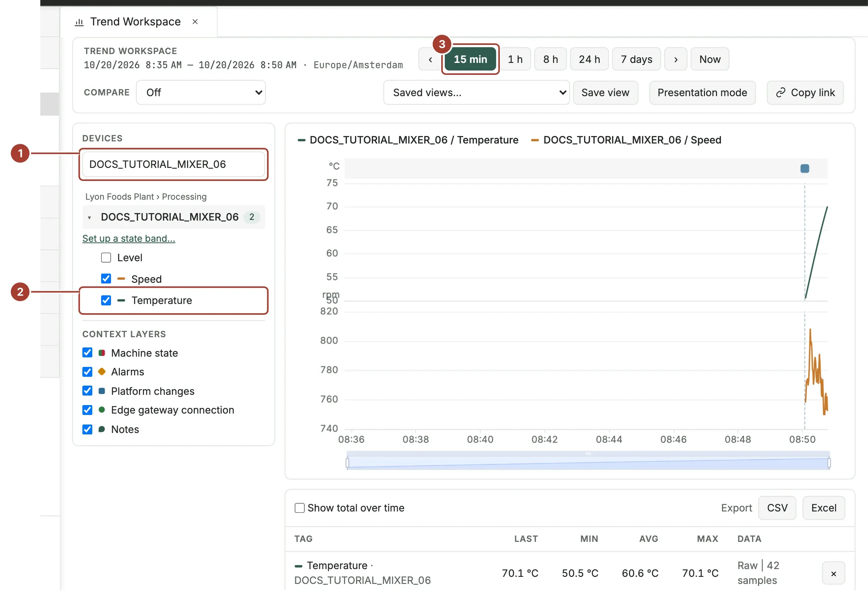The height and width of the screenshot is (591, 868).
Task: Toggle the Notes context layer
Action: 87,429
